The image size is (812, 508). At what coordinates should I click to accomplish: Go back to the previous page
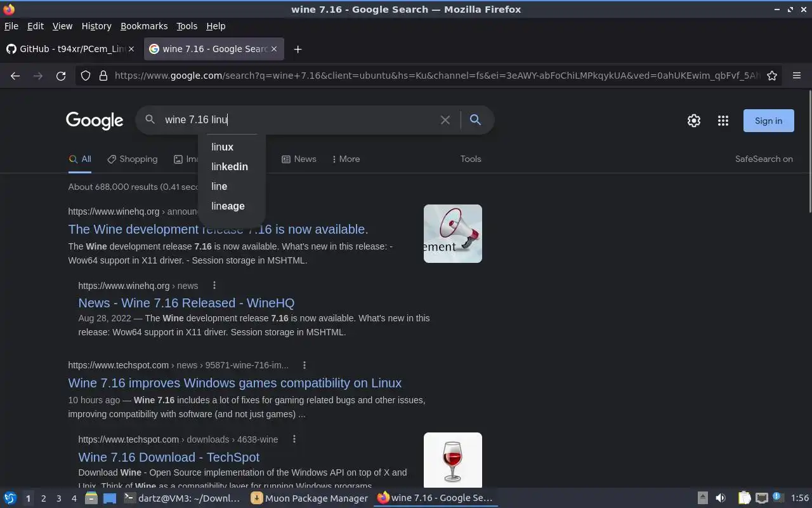coord(15,76)
